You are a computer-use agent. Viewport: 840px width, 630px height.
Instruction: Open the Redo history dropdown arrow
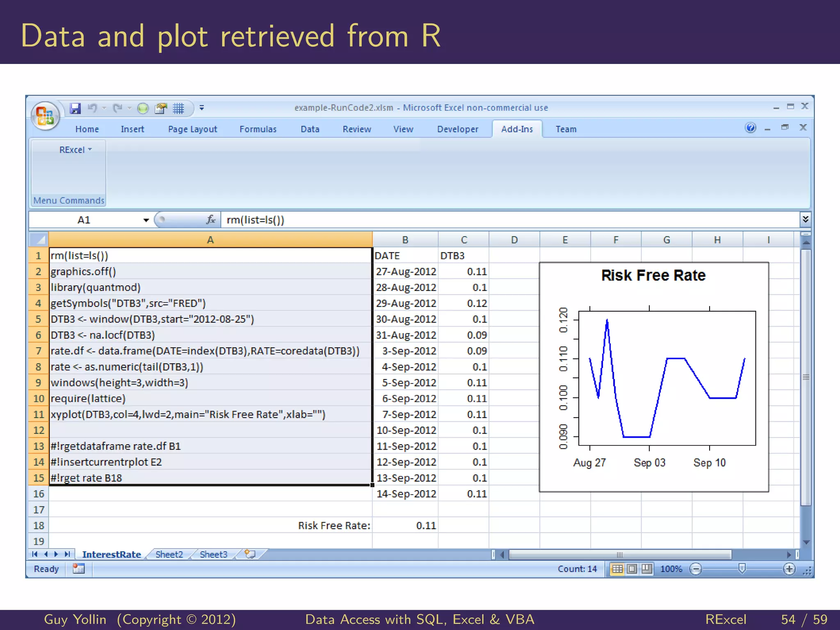(x=129, y=108)
